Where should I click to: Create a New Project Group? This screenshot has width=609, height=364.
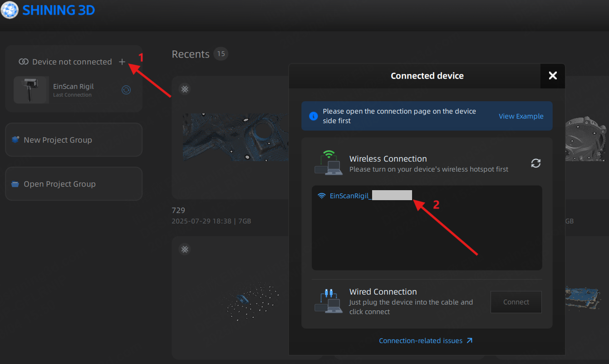74,140
